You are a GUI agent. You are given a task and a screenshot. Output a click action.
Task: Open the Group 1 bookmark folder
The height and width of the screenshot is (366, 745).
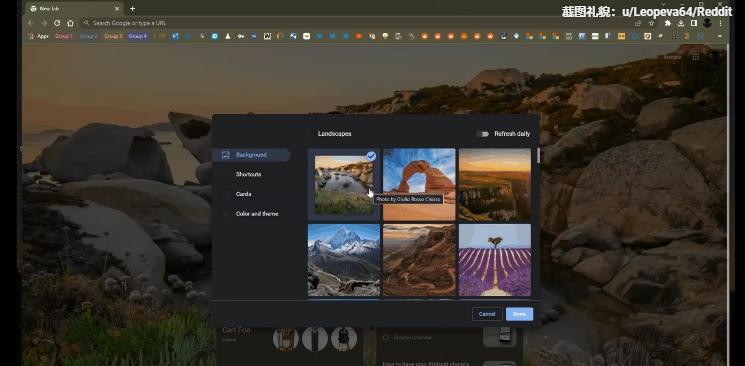pyautogui.click(x=64, y=36)
